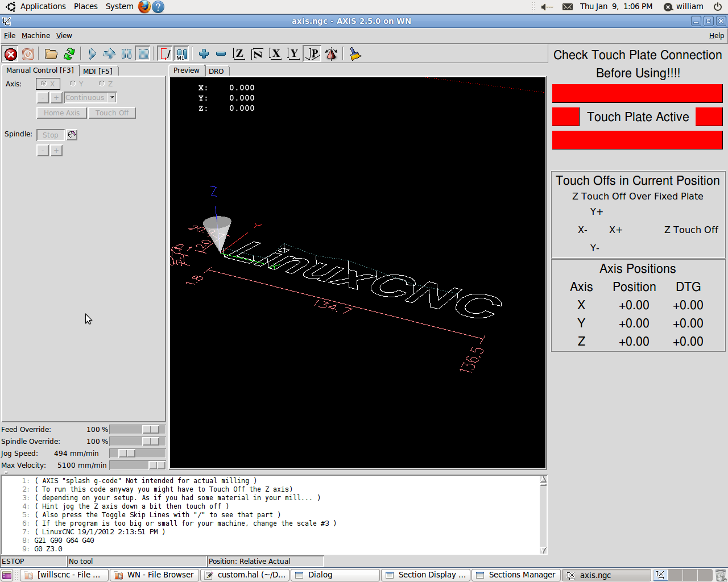Screen dimensions: 728x582
Task: Select G-code line G21 G90 G64 G40
Action: [x=64, y=541]
